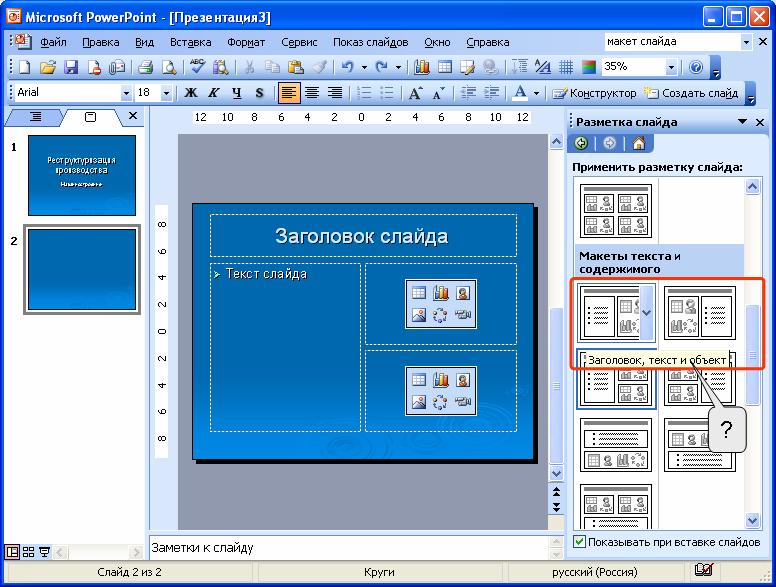The width and height of the screenshot is (776, 587).
Task: Open the Показ слайдов menu
Action: point(371,43)
